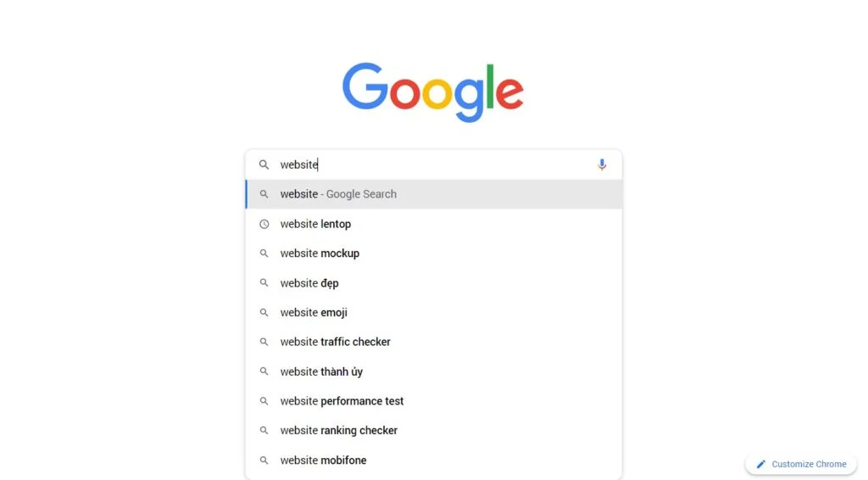Click inside the search text field
This screenshot has height=480, width=868.
coord(431,165)
